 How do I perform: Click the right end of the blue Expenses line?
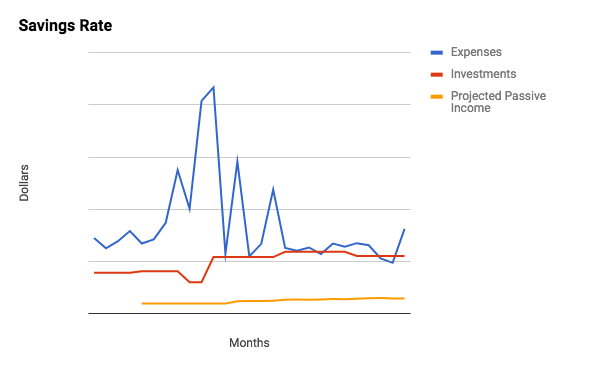tap(404, 229)
